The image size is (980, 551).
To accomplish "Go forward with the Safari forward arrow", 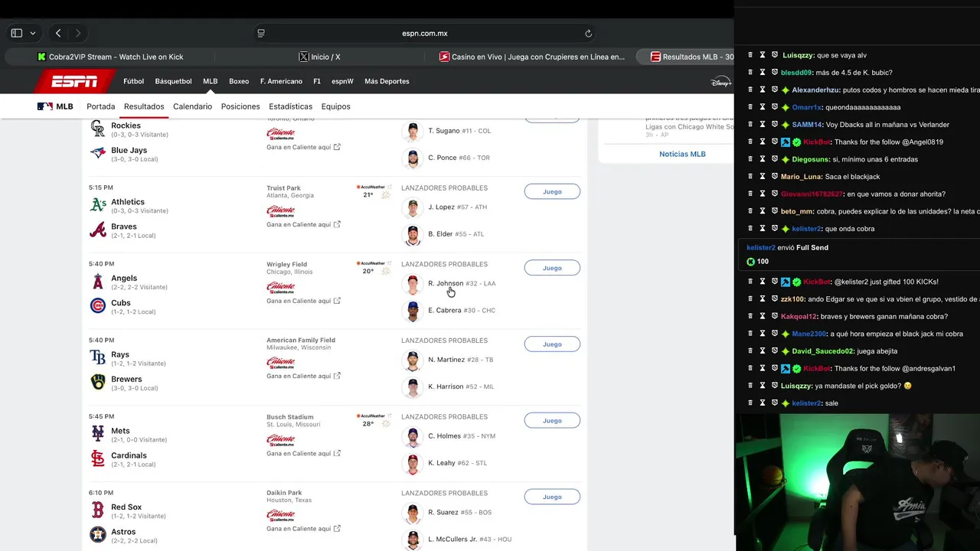I will (x=77, y=33).
